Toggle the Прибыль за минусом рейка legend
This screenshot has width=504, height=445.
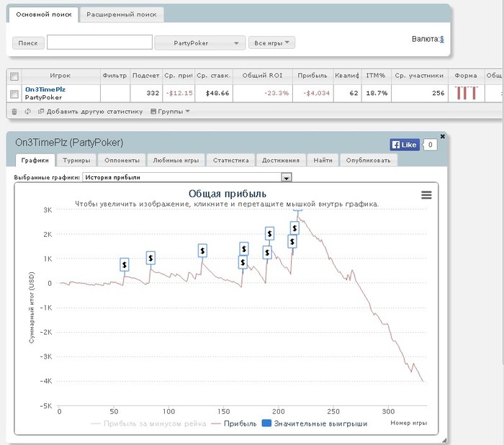click(x=148, y=423)
